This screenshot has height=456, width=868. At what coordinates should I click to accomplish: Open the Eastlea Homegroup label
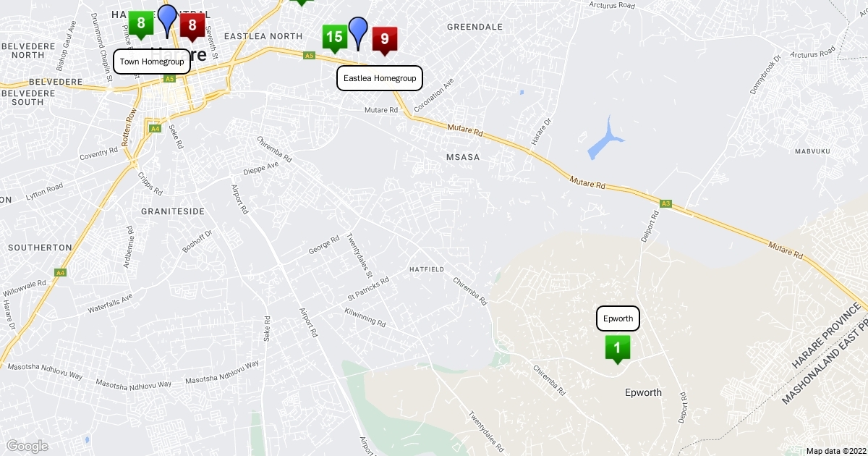coord(380,78)
